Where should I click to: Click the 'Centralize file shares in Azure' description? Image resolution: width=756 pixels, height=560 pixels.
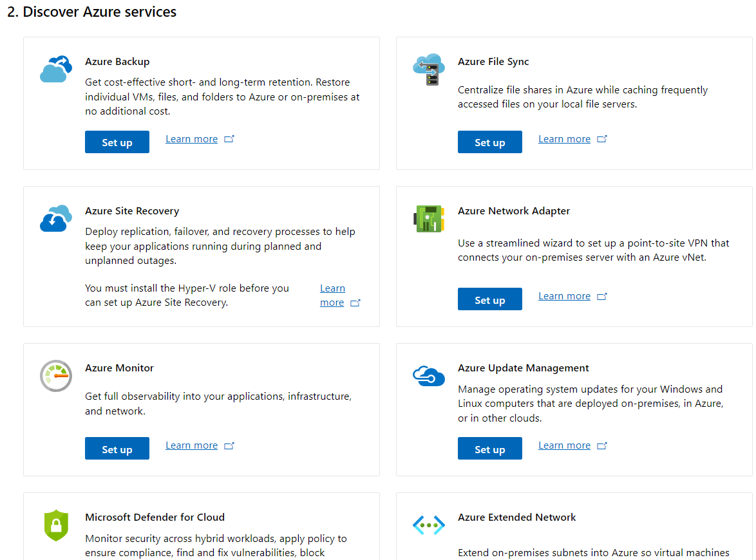pyautogui.click(x=582, y=97)
